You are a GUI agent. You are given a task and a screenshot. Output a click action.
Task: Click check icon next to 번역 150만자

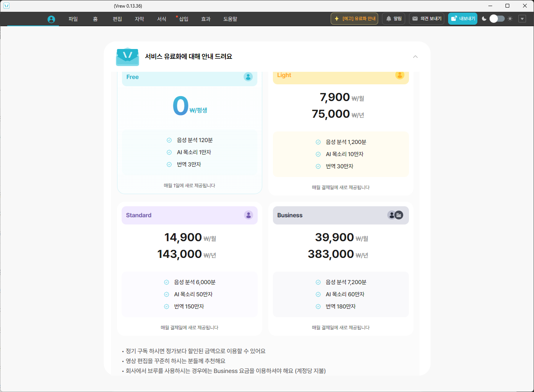[x=166, y=307]
